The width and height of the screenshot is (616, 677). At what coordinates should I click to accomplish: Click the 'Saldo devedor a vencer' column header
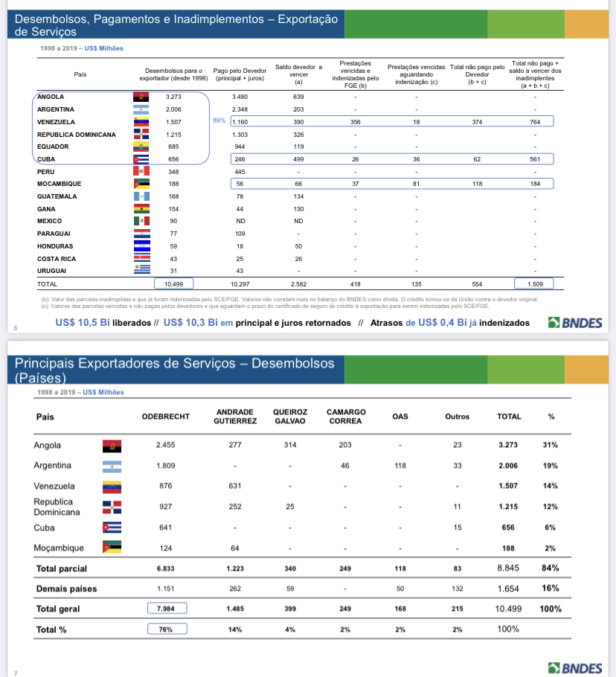(x=298, y=74)
